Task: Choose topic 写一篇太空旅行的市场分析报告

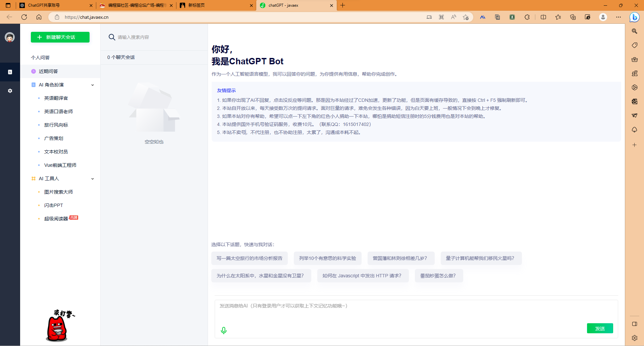Action: (250, 258)
